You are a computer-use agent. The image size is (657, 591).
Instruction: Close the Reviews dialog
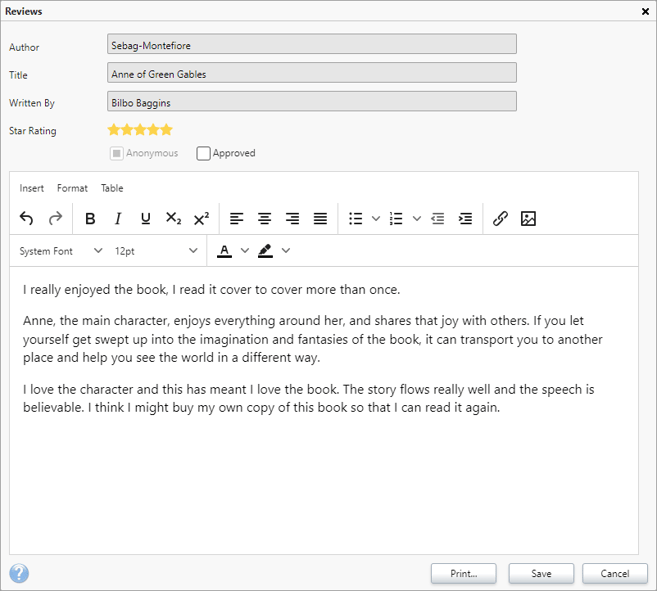645,11
